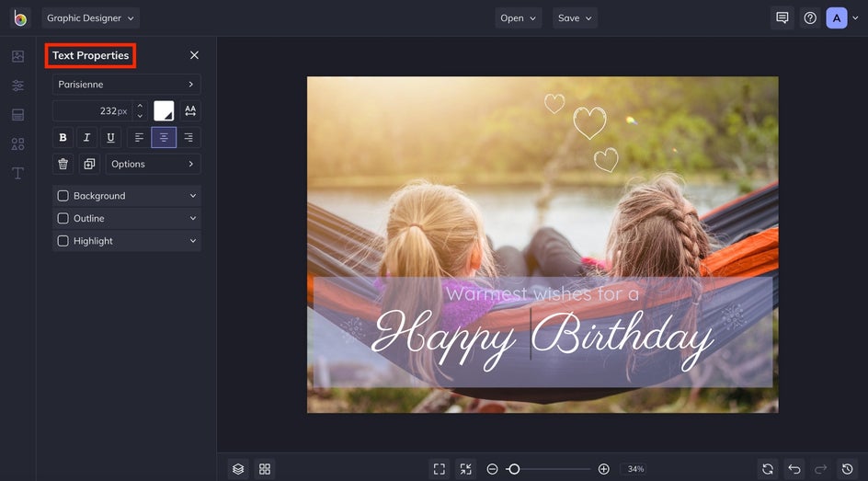Open the feedback chat icon
Viewport: 868px width, 481px height.
(782, 18)
